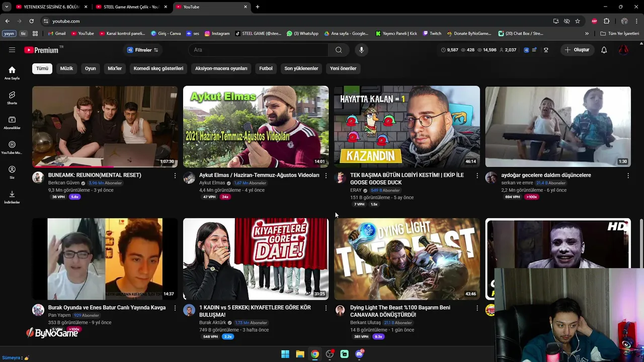Select the Yeni öneriler chip

[x=343, y=68]
